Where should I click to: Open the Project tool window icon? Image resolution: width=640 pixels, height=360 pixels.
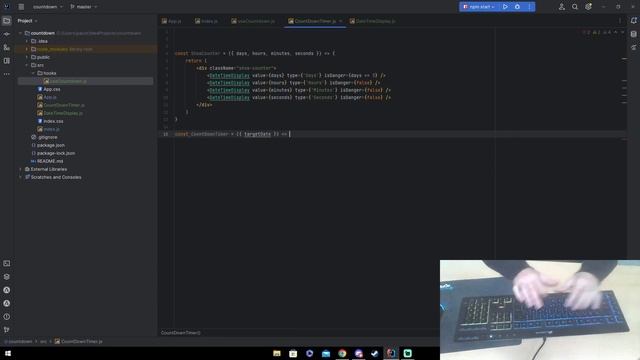7,21
